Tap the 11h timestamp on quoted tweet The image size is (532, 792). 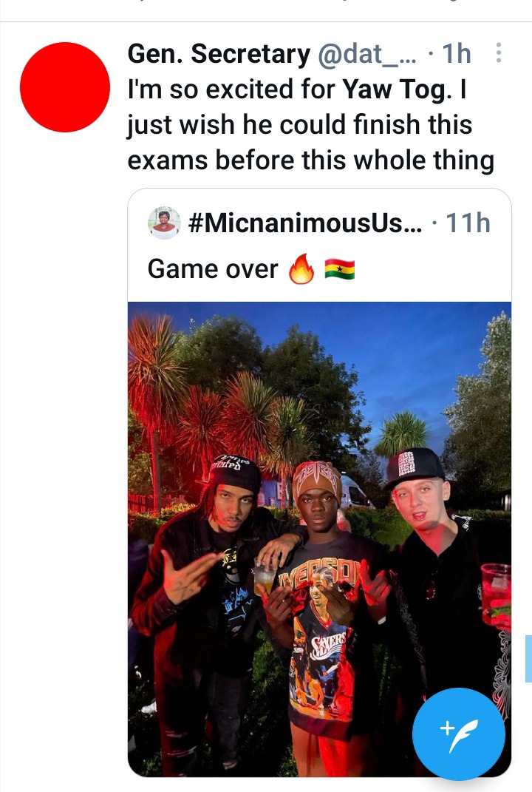(468, 223)
